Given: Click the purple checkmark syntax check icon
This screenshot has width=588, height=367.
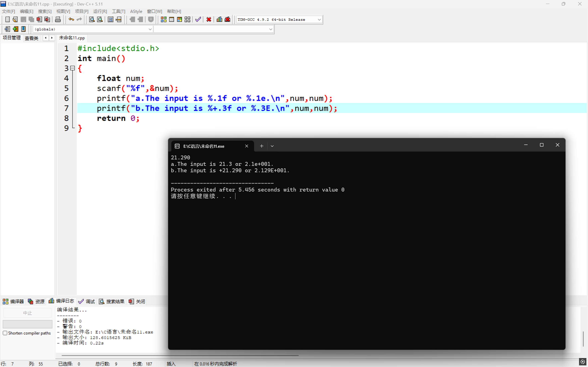Looking at the screenshot, I should [198, 19].
